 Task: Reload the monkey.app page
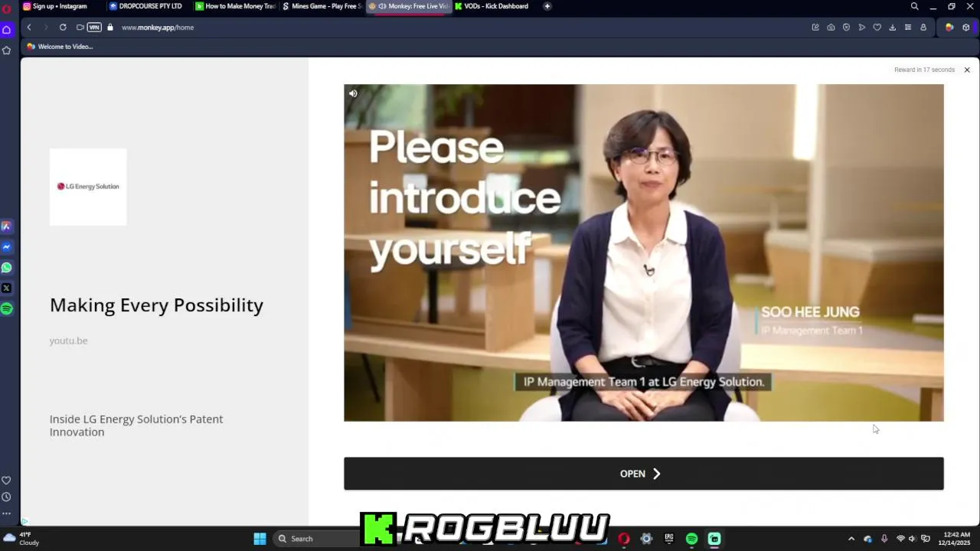tap(63, 28)
